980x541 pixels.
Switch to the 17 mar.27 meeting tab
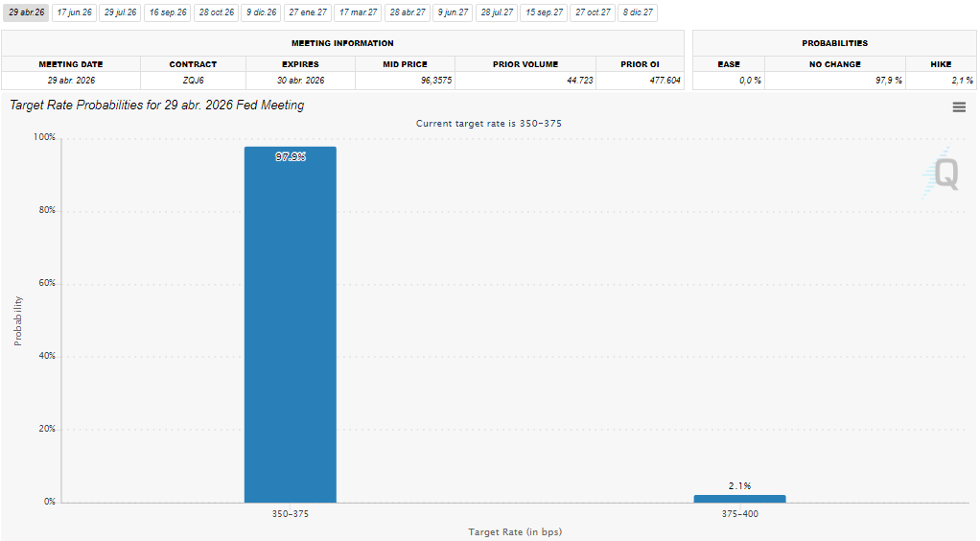click(358, 12)
